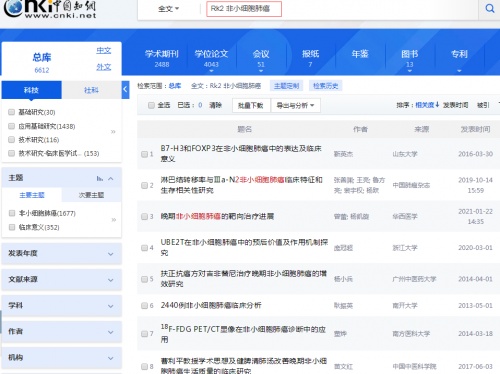This screenshot has width=500, height=374.
Task: Collapse the left sidebar arrow
Action: (125, 89)
